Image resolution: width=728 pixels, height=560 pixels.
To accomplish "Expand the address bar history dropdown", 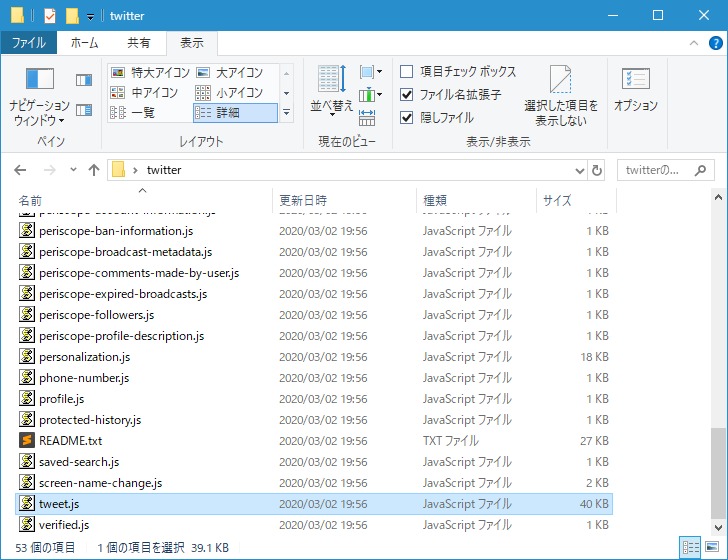I will (579, 170).
